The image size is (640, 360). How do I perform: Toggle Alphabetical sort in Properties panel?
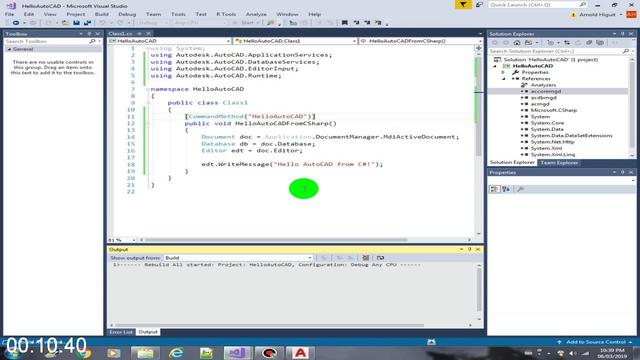tap(506, 189)
